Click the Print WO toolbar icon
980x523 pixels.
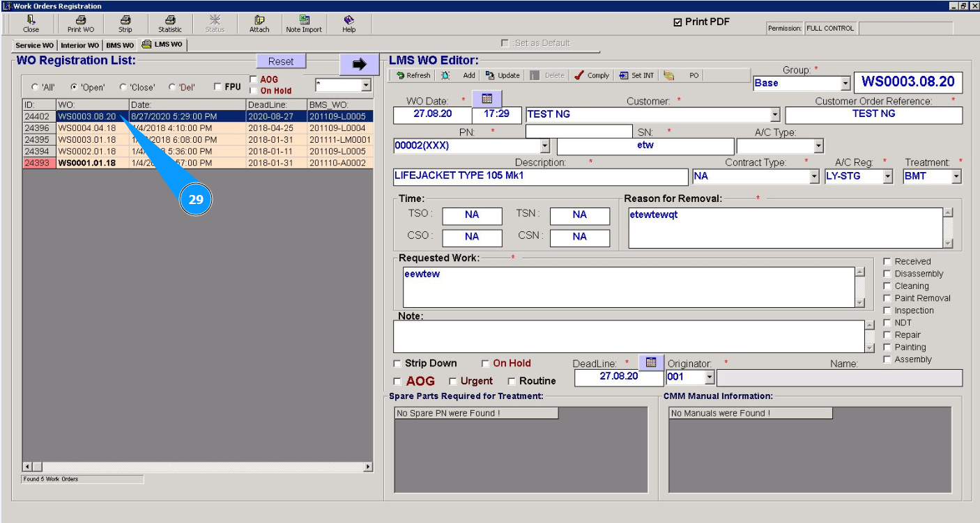(x=80, y=21)
